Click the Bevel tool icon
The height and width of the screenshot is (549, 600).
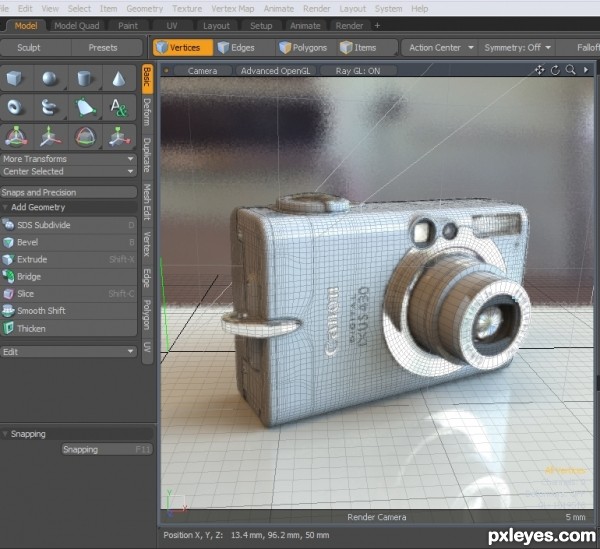coord(8,242)
